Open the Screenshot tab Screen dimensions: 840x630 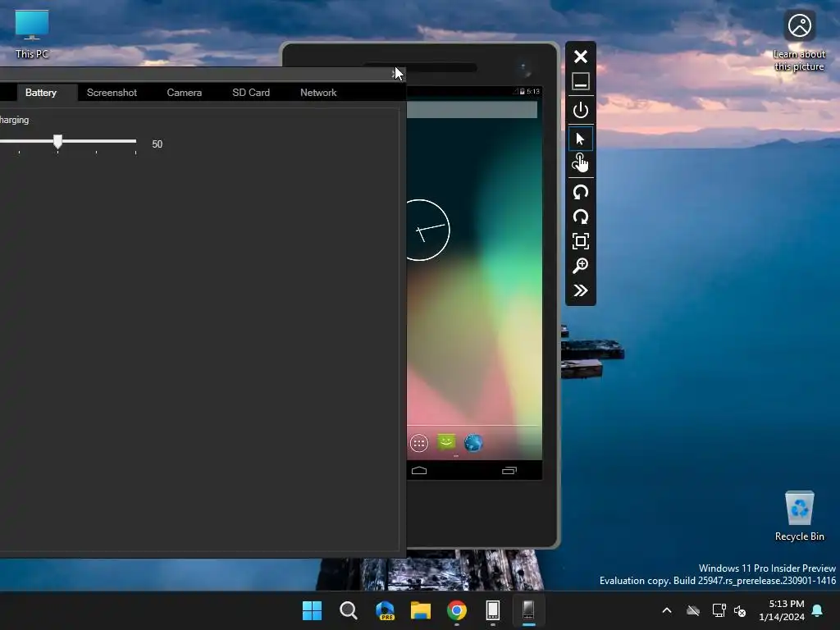click(112, 93)
